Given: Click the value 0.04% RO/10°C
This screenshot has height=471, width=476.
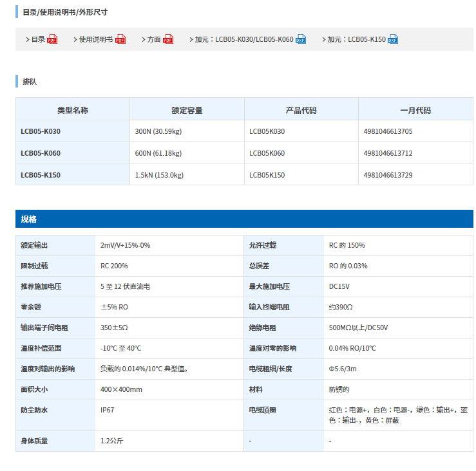Looking at the screenshot, I should [352, 349].
